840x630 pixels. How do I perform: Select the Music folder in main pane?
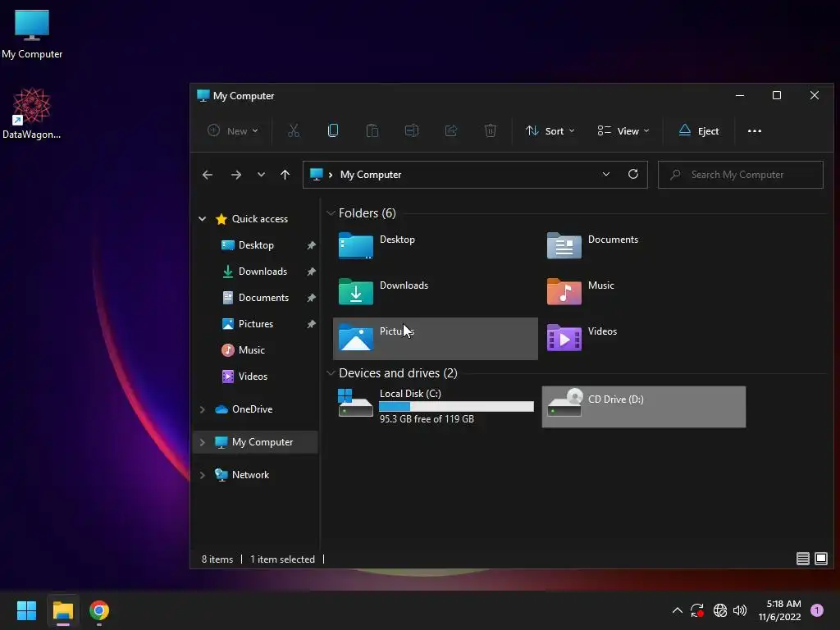[643, 293]
